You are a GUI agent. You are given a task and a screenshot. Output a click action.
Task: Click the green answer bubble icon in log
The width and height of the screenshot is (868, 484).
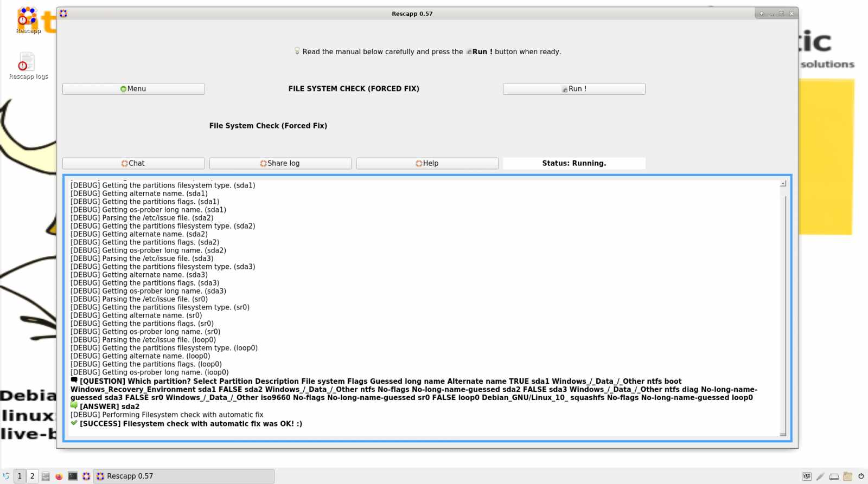pos(74,405)
